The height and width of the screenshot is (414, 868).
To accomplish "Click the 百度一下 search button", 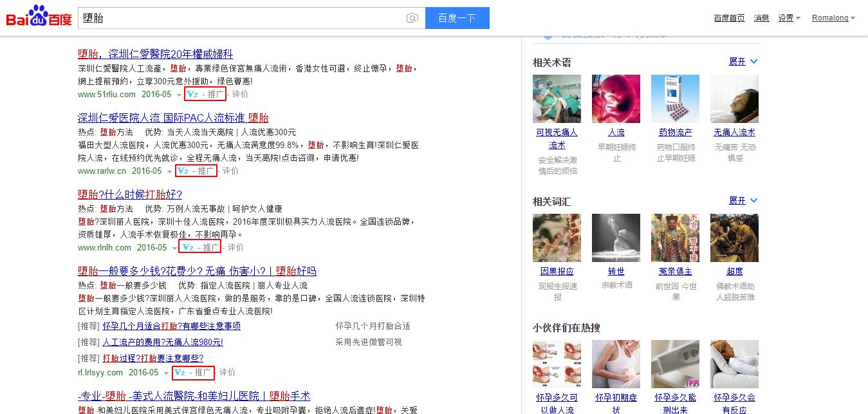I will tap(457, 18).
